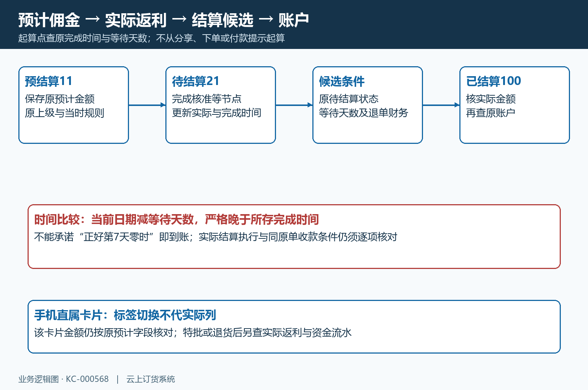This screenshot has height=390, width=588.
Task: Select the 预结算11 card heading
Action: point(49,81)
